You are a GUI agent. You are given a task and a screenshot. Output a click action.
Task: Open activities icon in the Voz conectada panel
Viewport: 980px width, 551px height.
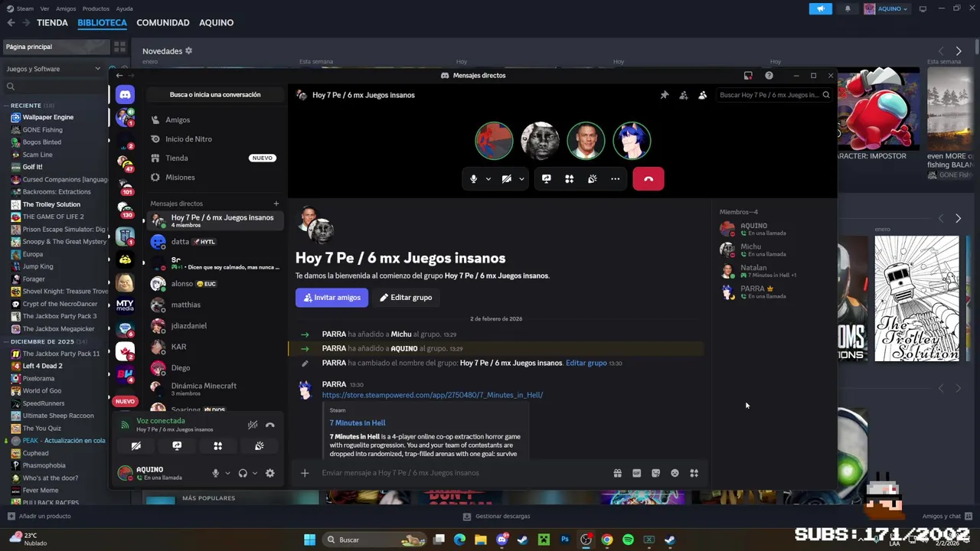218,446
